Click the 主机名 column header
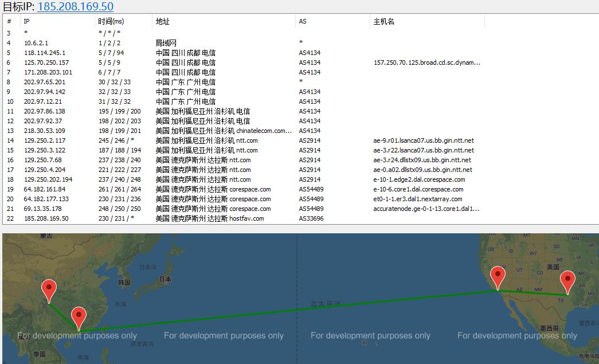This screenshot has width=599, height=364. (x=427, y=21)
